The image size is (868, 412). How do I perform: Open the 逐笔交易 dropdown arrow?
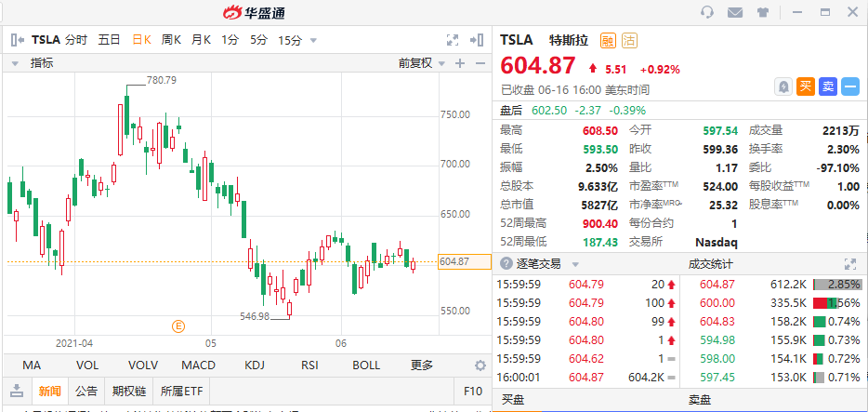coord(575,264)
